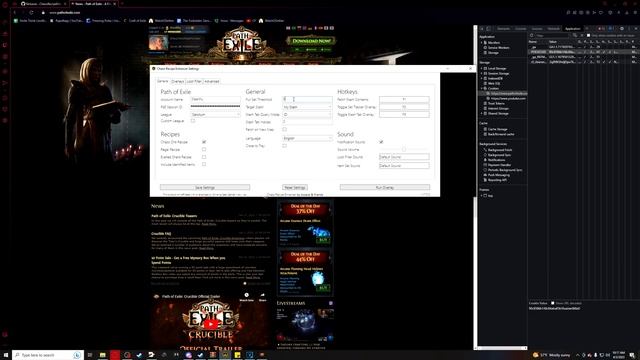640x360 pixels.
Task: Select Notifications under Background Services
Action: [496, 160]
